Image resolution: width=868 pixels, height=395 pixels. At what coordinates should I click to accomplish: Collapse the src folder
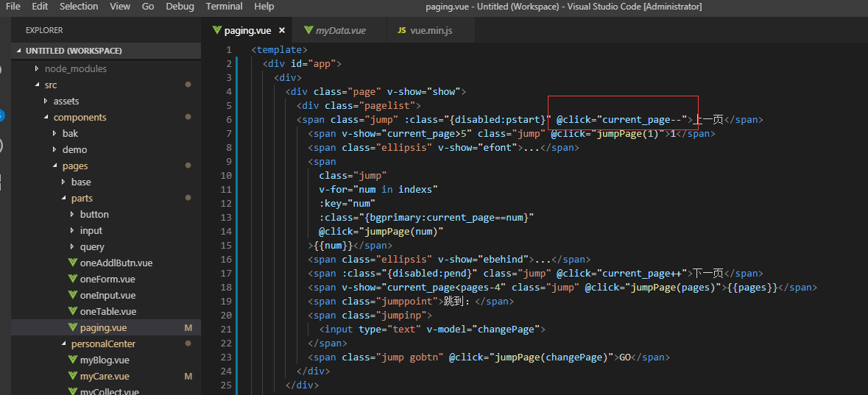click(x=37, y=85)
